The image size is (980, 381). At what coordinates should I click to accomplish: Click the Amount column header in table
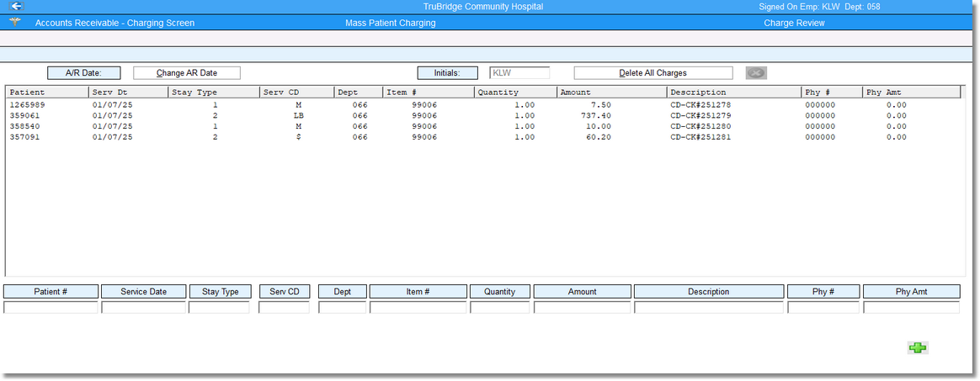(612, 93)
